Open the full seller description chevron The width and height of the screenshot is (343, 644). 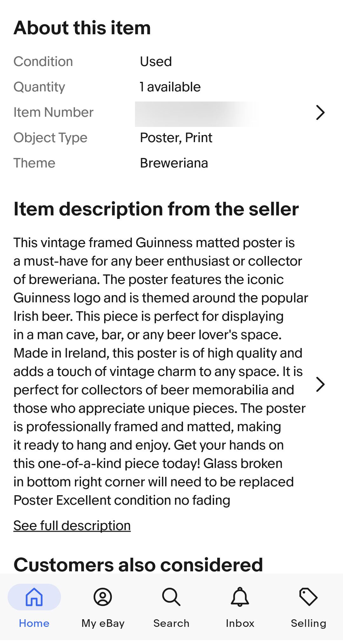point(321,384)
